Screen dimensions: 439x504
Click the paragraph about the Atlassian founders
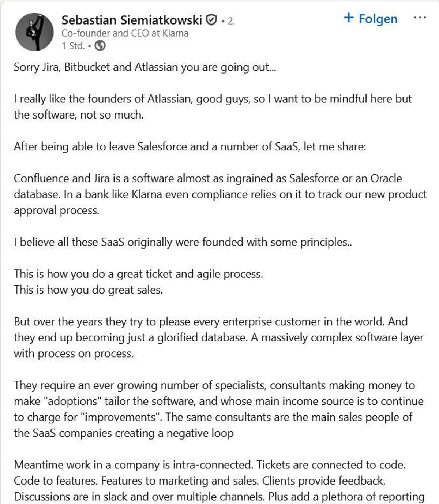click(x=212, y=107)
